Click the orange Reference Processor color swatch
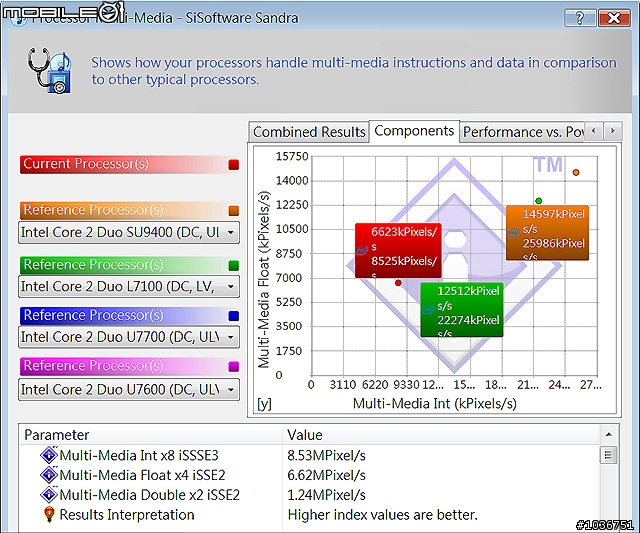640x533 pixels. (x=233, y=211)
